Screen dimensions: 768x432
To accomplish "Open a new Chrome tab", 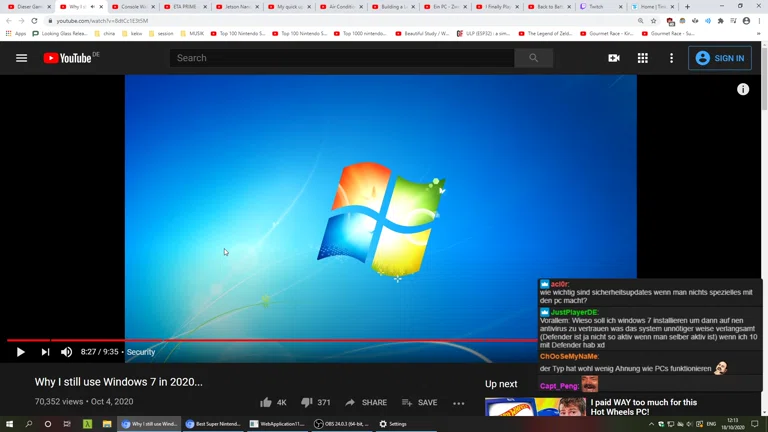I will 687,7.
